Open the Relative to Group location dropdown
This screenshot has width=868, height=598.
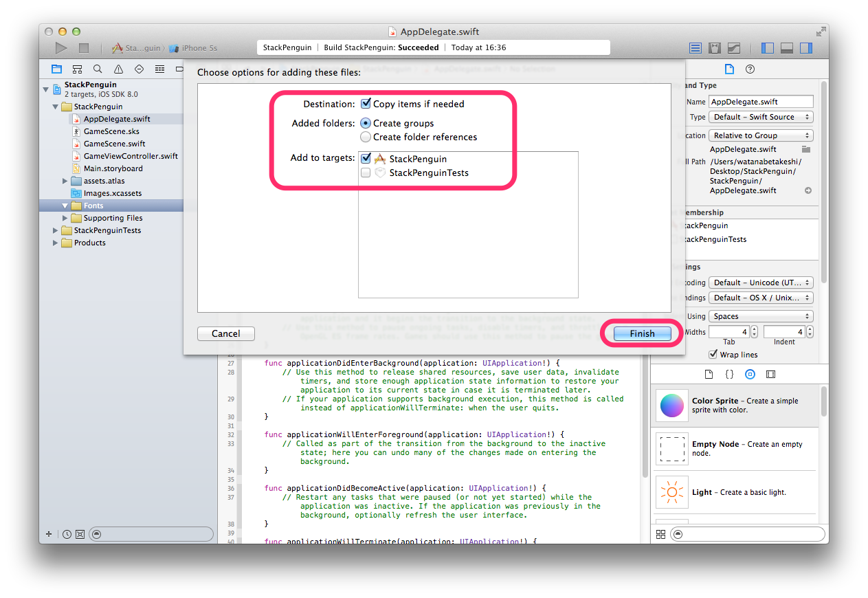point(760,135)
